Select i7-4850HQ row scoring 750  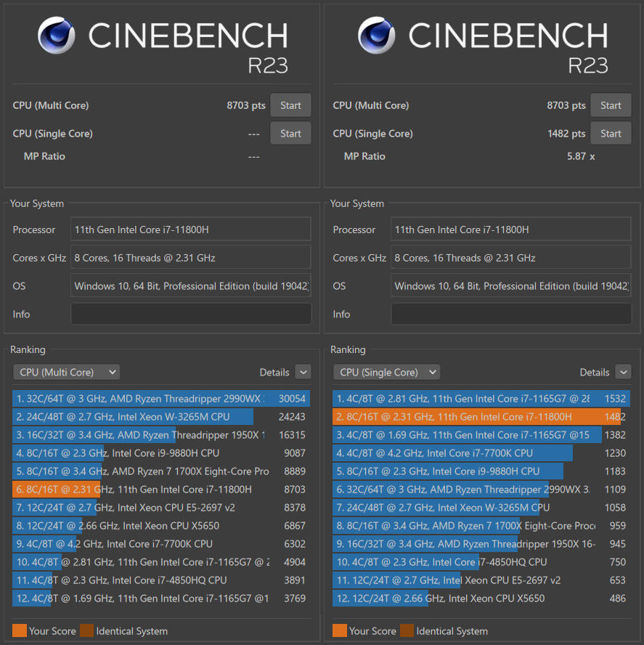481,562
